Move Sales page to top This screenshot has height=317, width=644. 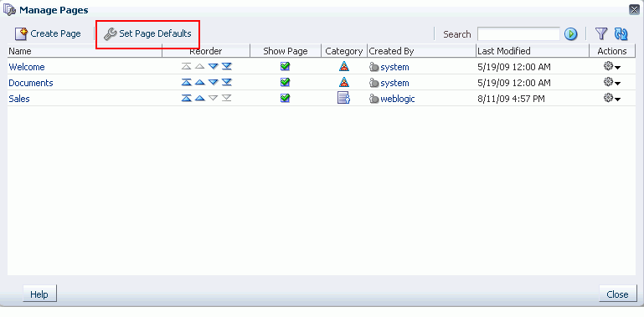[x=187, y=99]
